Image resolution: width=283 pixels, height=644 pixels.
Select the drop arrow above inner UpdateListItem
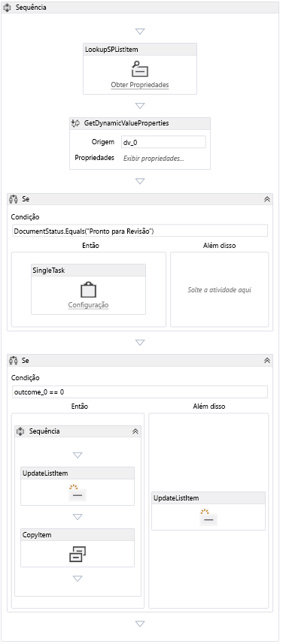78,455
